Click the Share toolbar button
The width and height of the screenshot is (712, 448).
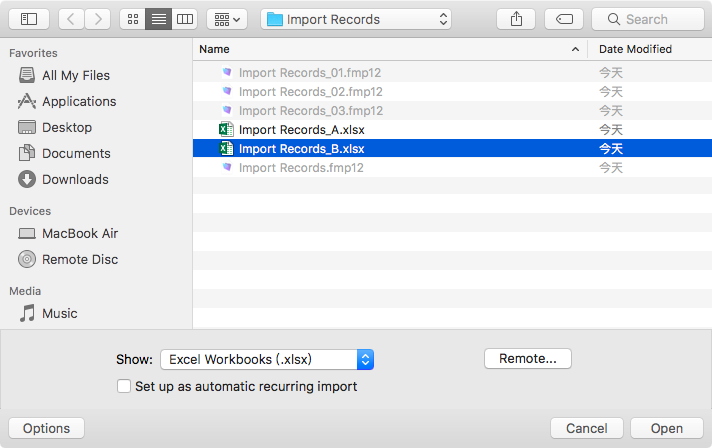pyautogui.click(x=516, y=19)
